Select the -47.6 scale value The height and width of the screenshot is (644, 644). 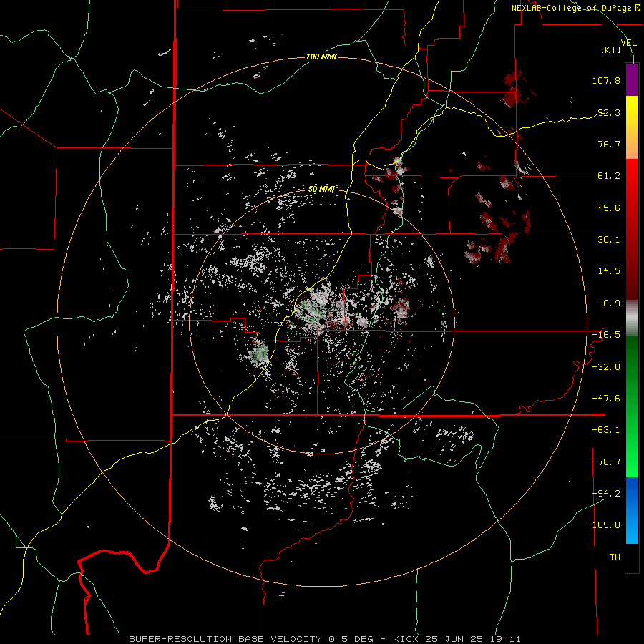606,399
